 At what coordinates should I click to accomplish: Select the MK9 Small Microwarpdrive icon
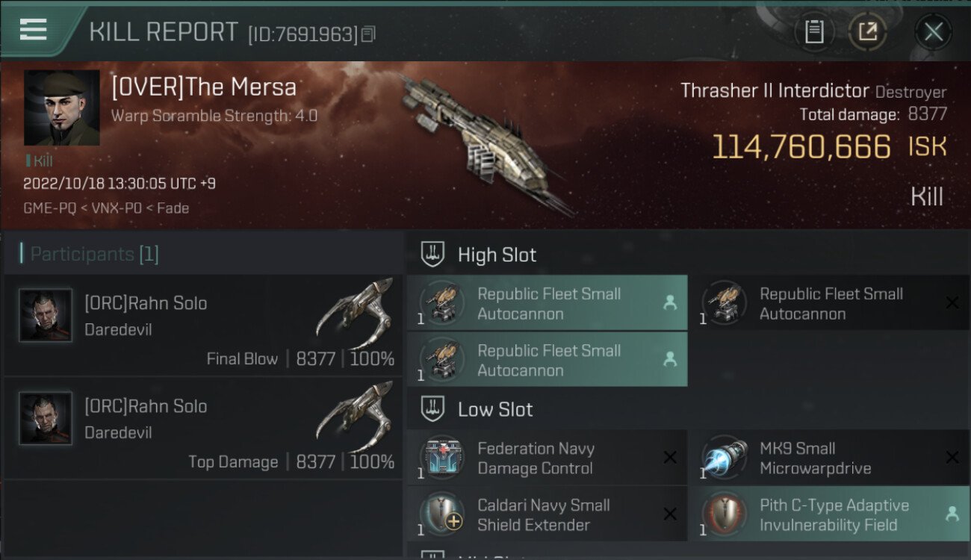click(725, 458)
